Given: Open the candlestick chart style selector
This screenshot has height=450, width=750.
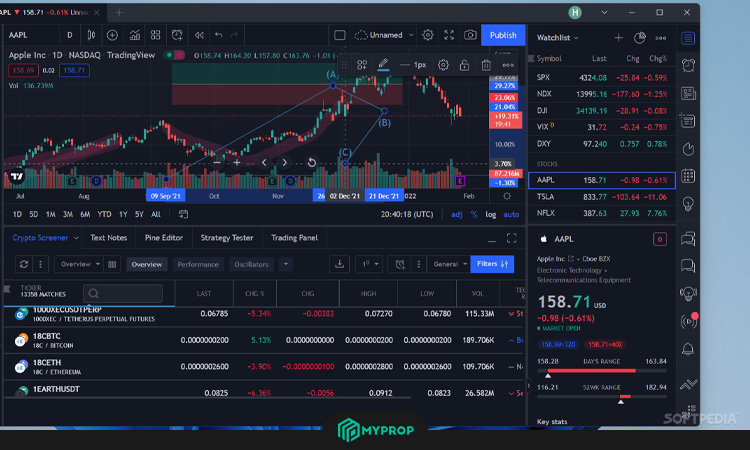Looking at the screenshot, I should 91,35.
